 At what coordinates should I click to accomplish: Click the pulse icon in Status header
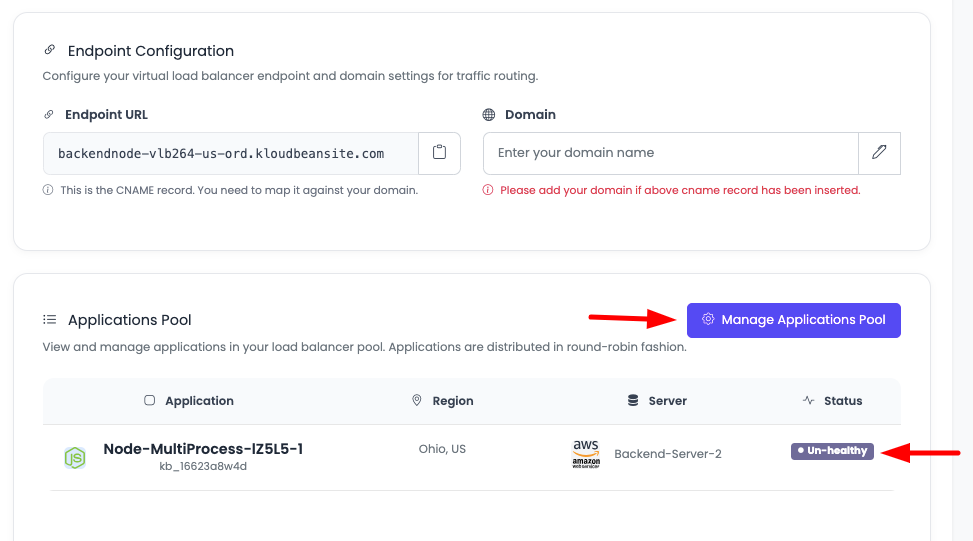click(x=808, y=401)
